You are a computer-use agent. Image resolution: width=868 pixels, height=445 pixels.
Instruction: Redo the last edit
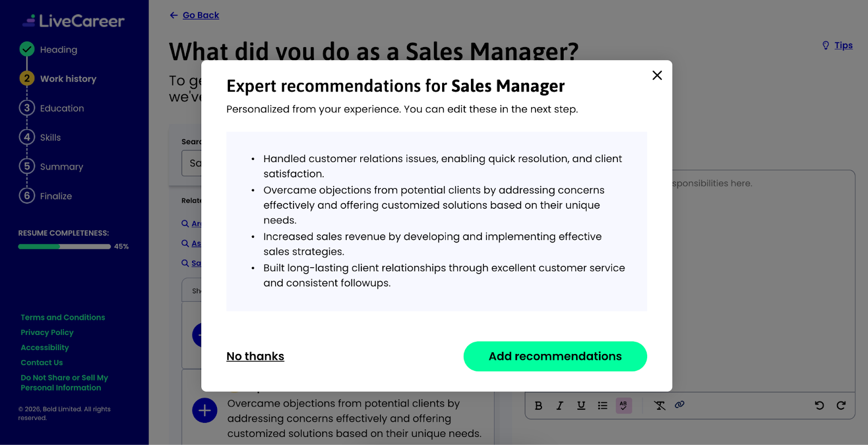pyautogui.click(x=841, y=405)
